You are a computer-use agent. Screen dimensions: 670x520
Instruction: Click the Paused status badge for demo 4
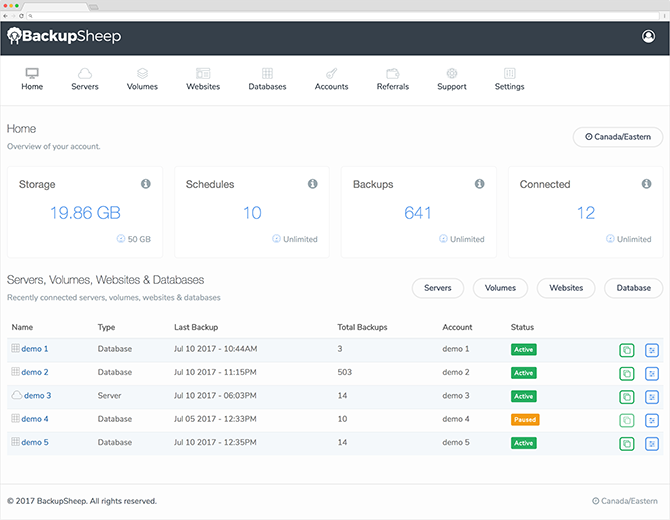525,420
